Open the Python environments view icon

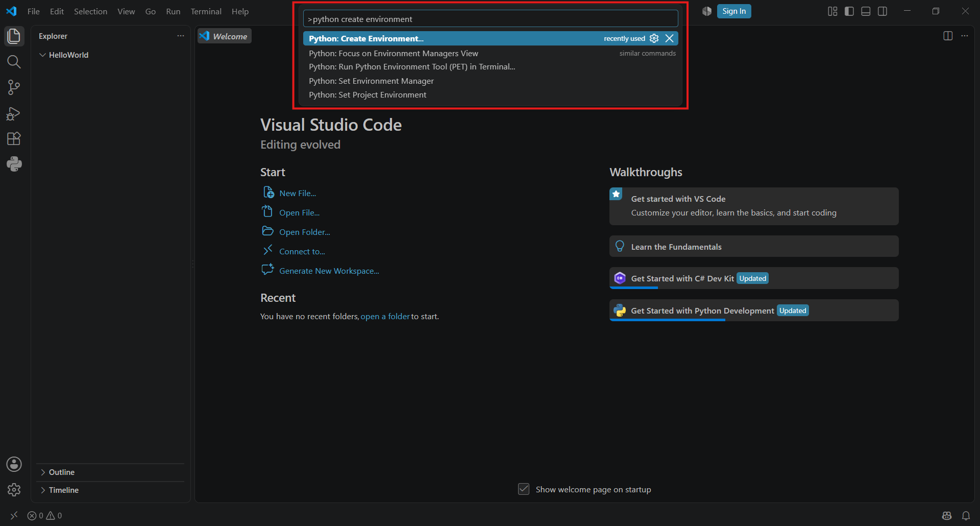pyautogui.click(x=14, y=164)
